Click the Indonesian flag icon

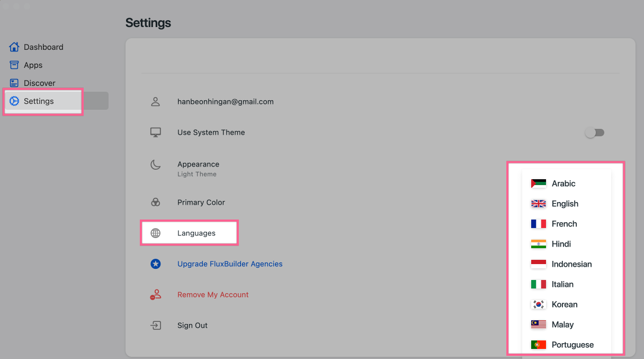538,264
